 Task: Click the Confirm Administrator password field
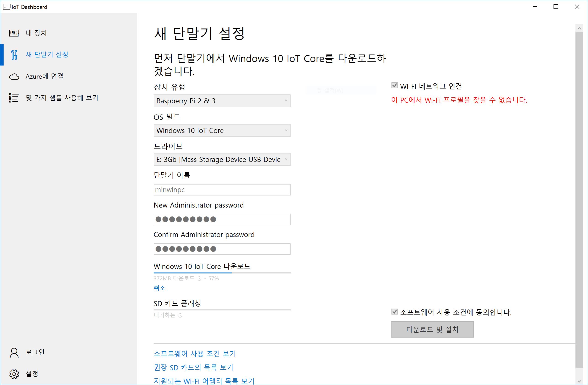[222, 249]
